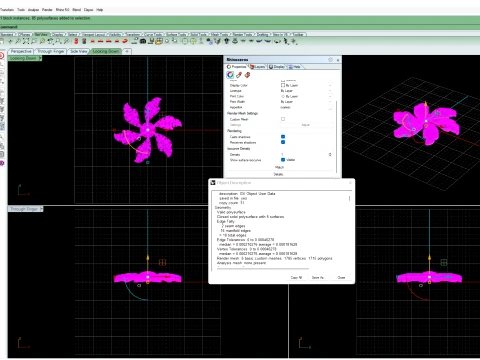
Task: Click the 'Valid polysurface' line in description
Action: 231,212
